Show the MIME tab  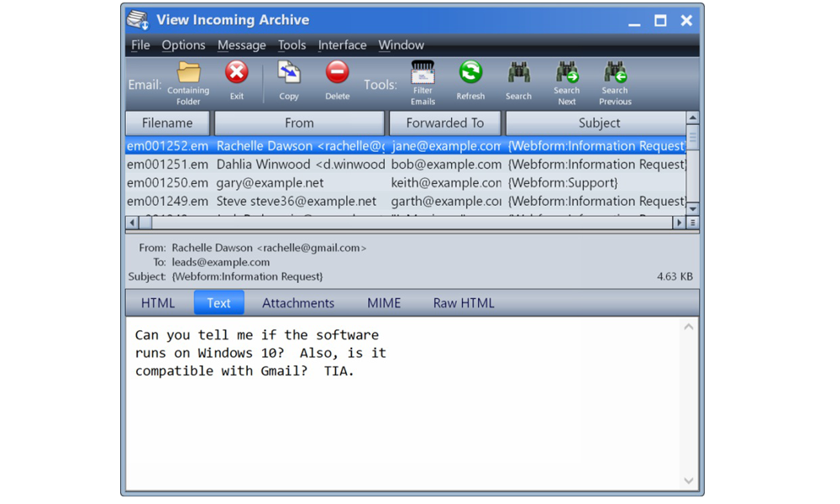pos(384,303)
